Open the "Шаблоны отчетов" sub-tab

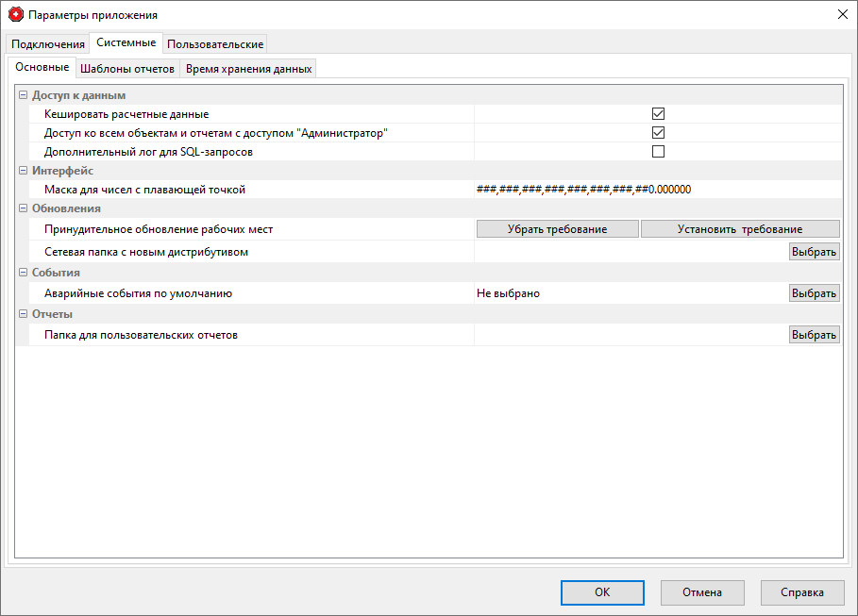coord(127,69)
